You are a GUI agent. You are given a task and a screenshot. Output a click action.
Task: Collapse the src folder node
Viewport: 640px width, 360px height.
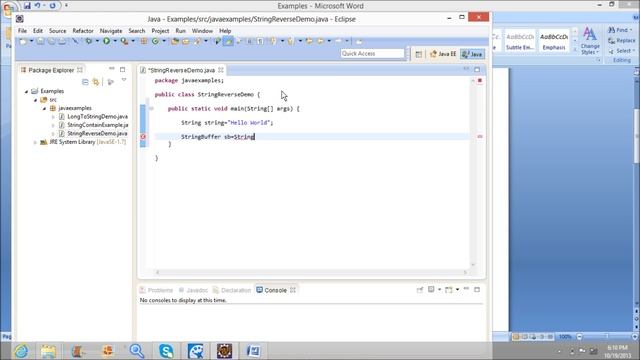(36, 100)
